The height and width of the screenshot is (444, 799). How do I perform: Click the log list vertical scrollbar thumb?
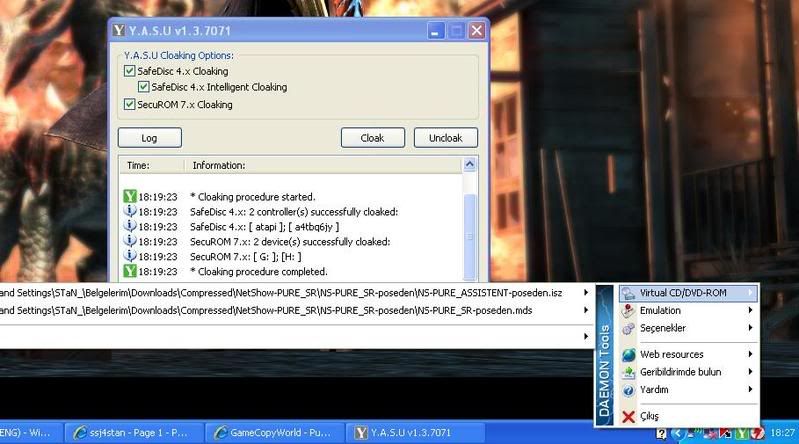tap(469, 236)
